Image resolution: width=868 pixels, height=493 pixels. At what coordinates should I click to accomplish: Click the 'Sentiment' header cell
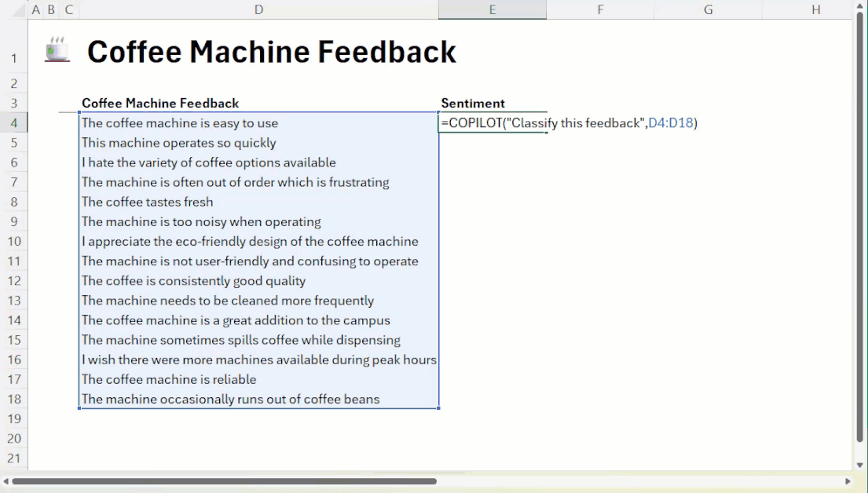(x=473, y=104)
